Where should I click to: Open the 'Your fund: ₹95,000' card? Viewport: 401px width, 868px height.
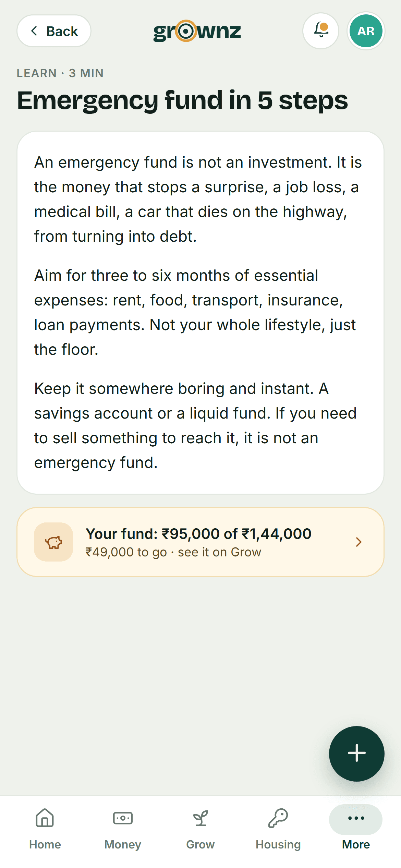tap(200, 542)
